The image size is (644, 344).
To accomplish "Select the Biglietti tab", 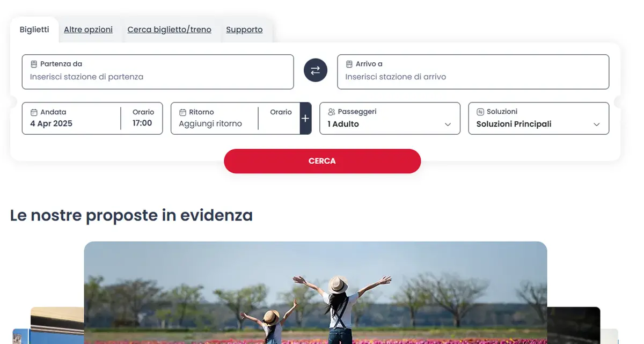I will pos(34,30).
